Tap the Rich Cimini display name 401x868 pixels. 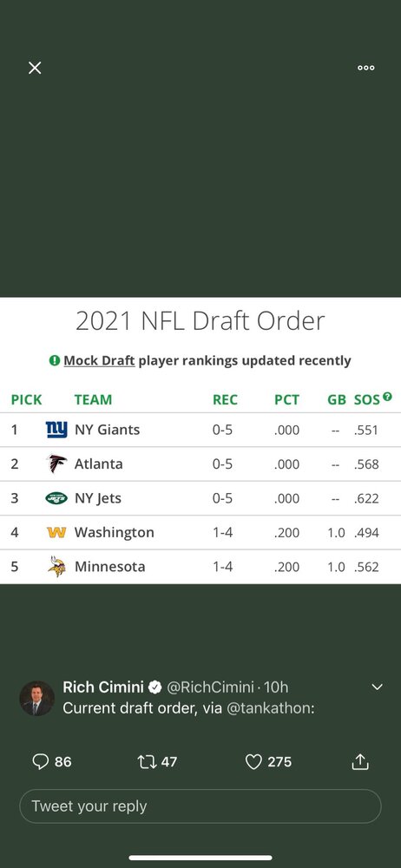click(x=103, y=687)
